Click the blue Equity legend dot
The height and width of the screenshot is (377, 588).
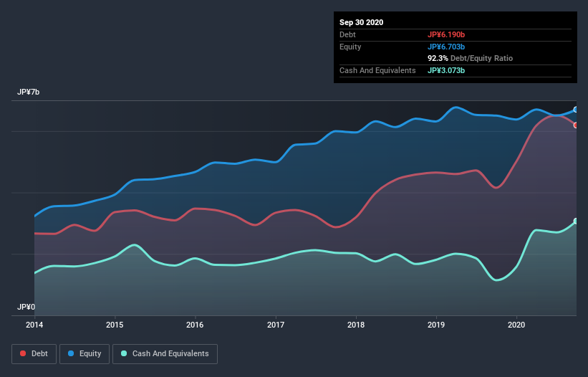tap(71, 353)
